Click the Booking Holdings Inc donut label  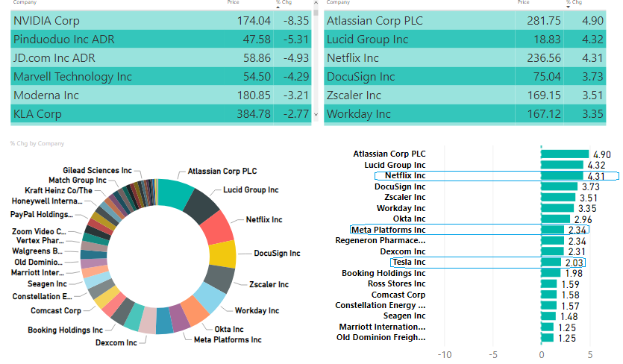[x=65, y=330]
